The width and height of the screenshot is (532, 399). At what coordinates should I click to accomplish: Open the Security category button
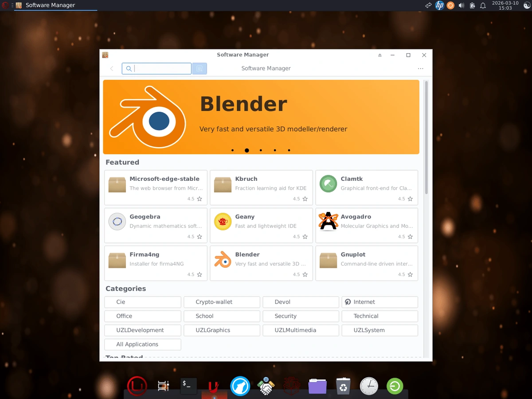[301, 316]
